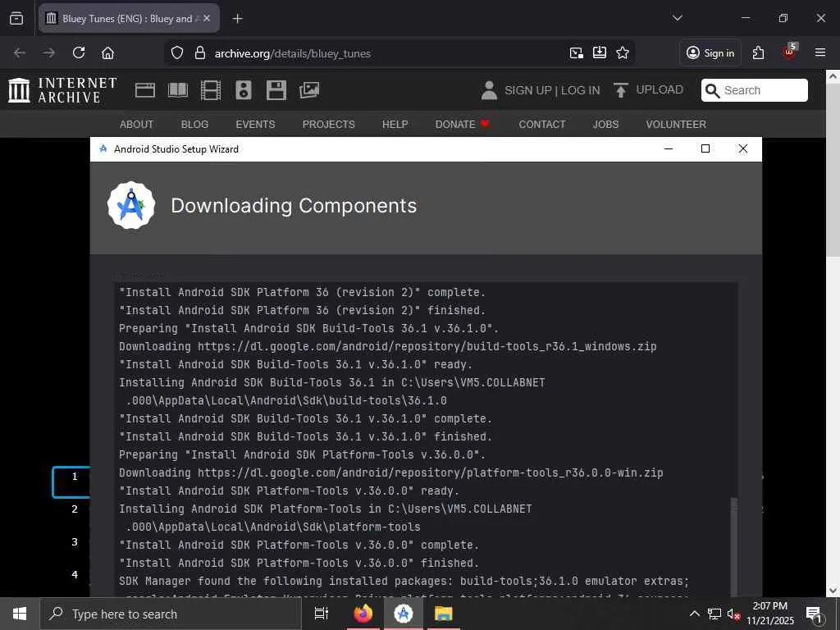The width and height of the screenshot is (840, 630).
Task: Close the Bluey Tunes browser tab
Action: (x=207, y=18)
